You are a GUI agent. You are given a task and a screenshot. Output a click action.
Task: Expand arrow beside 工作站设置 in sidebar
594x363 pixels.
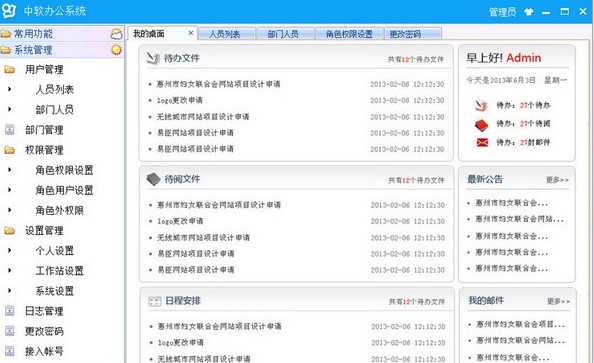pyautogui.click(x=10, y=271)
